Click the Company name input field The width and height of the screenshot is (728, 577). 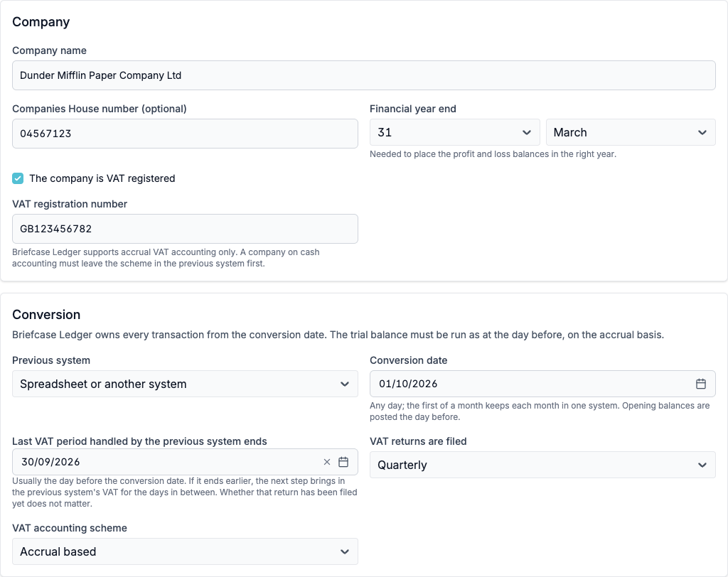pyautogui.click(x=363, y=75)
